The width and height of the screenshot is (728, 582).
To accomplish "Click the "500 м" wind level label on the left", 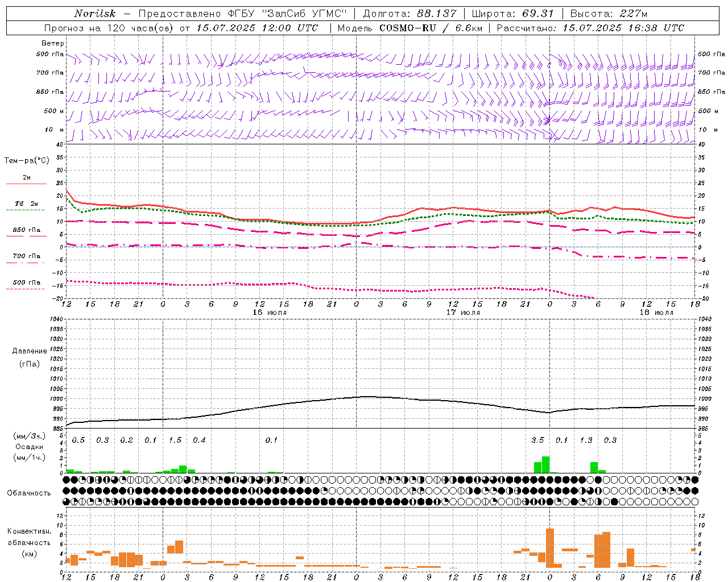I will tap(54, 111).
